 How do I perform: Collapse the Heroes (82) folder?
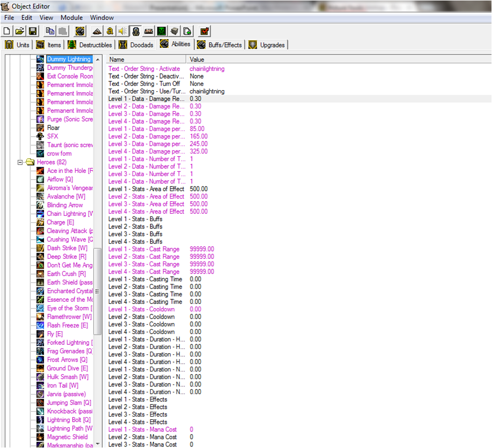(x=20, y=162)
